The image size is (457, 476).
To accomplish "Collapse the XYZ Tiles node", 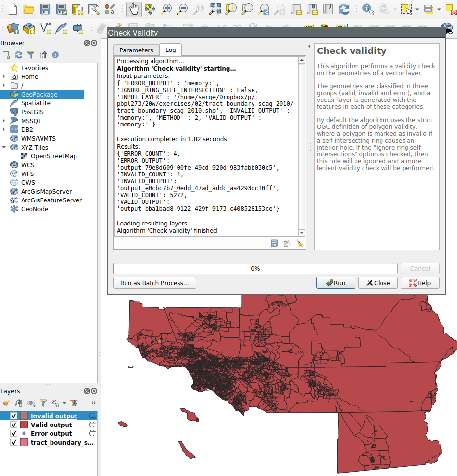I will (x=4, y=147).
